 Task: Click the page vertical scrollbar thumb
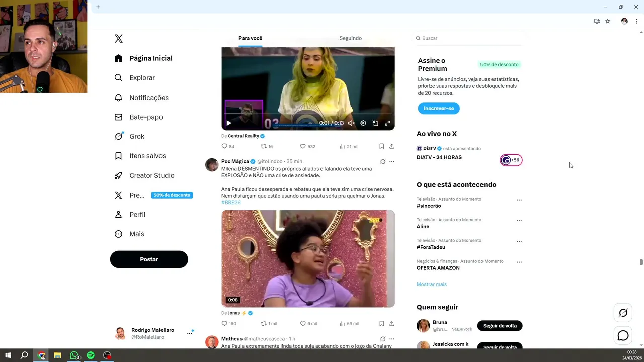tap(641, 262)
